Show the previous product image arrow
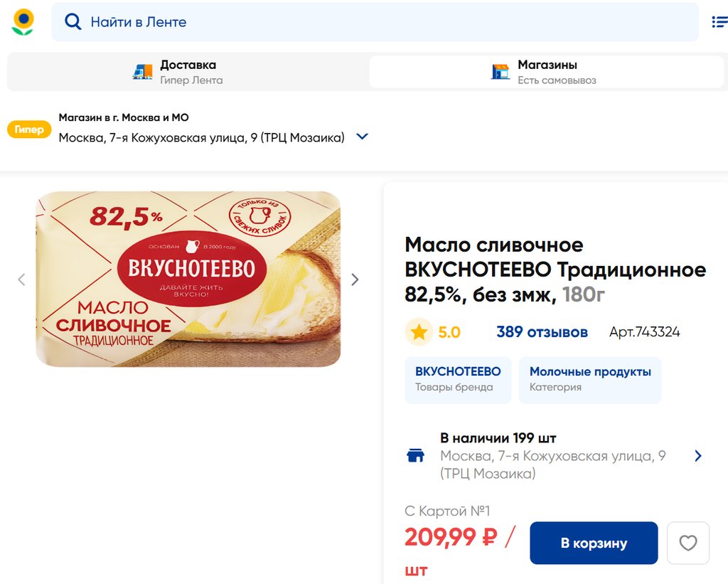Viewport: 728px width, 584px height. click(x=21, y=280)
